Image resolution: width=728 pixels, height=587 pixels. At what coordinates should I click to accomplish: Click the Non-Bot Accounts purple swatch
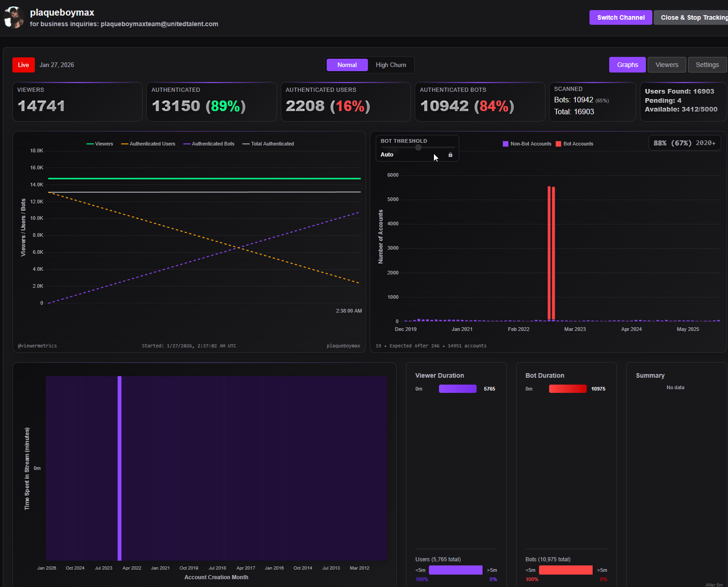[506, 144]
